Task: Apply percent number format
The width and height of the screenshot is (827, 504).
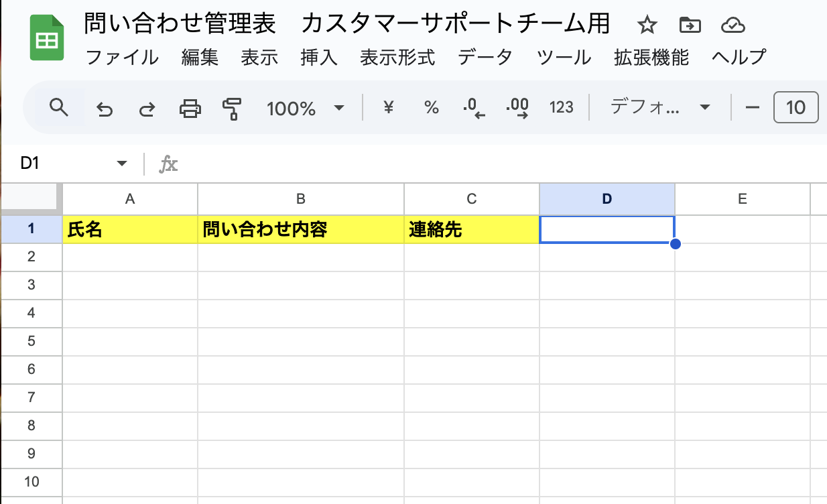Action: coord(432,107)
